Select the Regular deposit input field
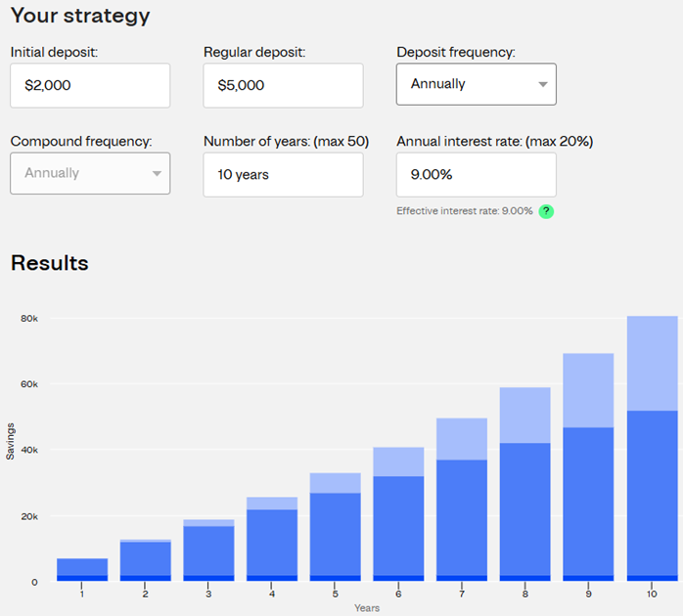This screenshot has height=616, width=683. point(283,85)
